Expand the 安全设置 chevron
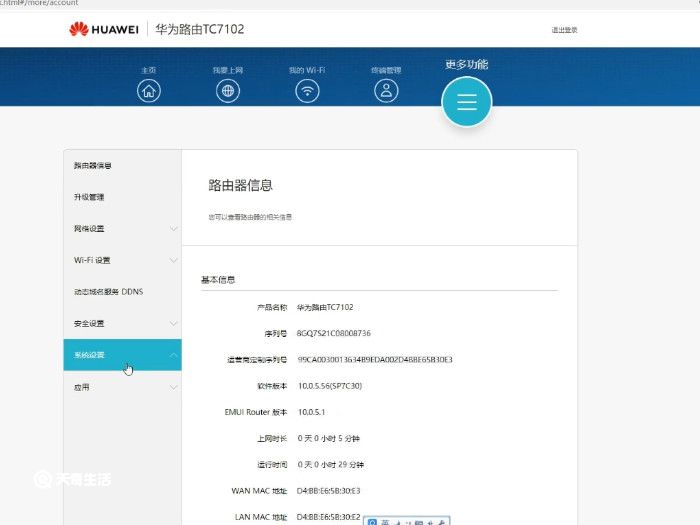The image size is (700, 525). click(x=174, y=323)
